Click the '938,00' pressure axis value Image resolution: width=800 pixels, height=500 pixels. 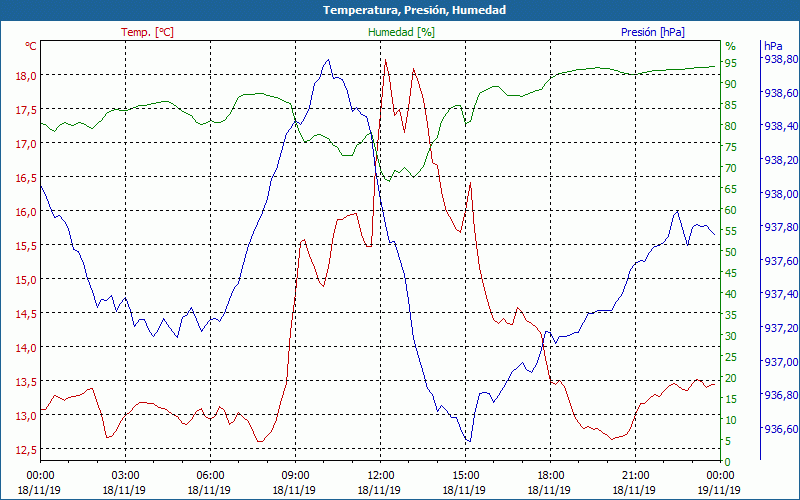click(x=780, y=194)
